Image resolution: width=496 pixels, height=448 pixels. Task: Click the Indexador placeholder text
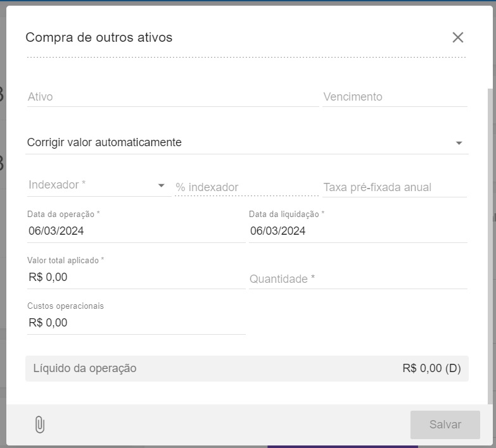point(57,185)
